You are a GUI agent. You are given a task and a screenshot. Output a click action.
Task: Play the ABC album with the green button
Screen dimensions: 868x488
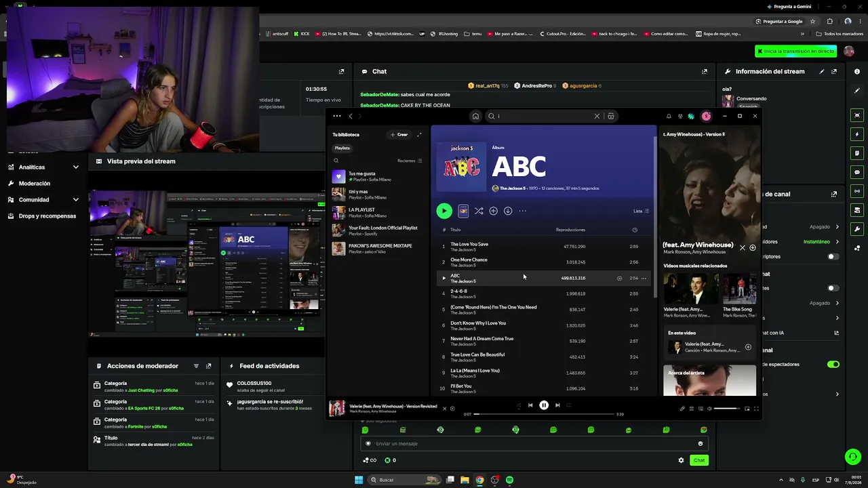[444, 211]
